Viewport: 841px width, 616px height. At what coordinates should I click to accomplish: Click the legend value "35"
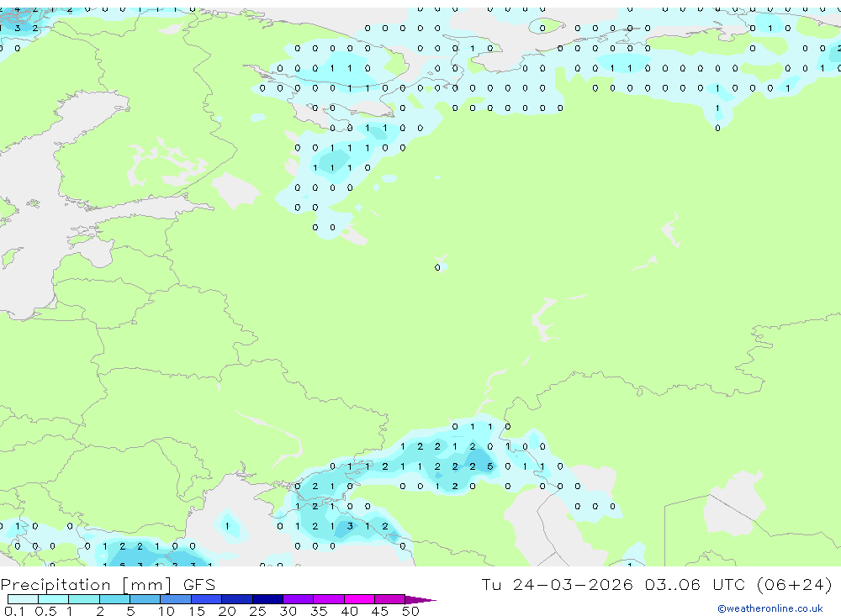pos(319,611)
